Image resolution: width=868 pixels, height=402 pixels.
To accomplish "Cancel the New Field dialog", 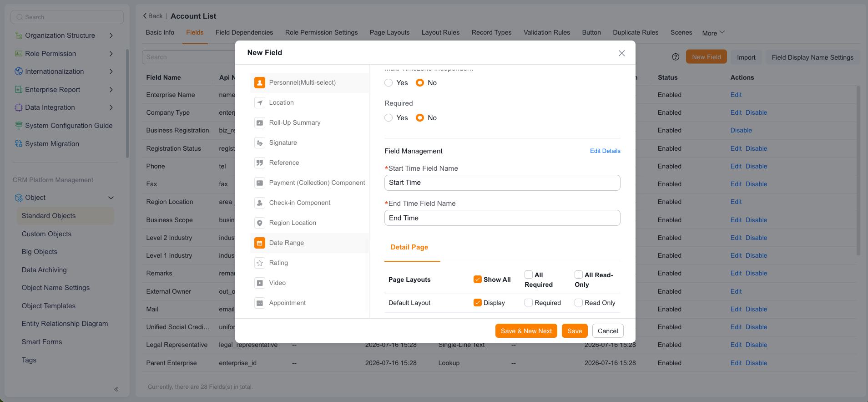I will [608, 331].
